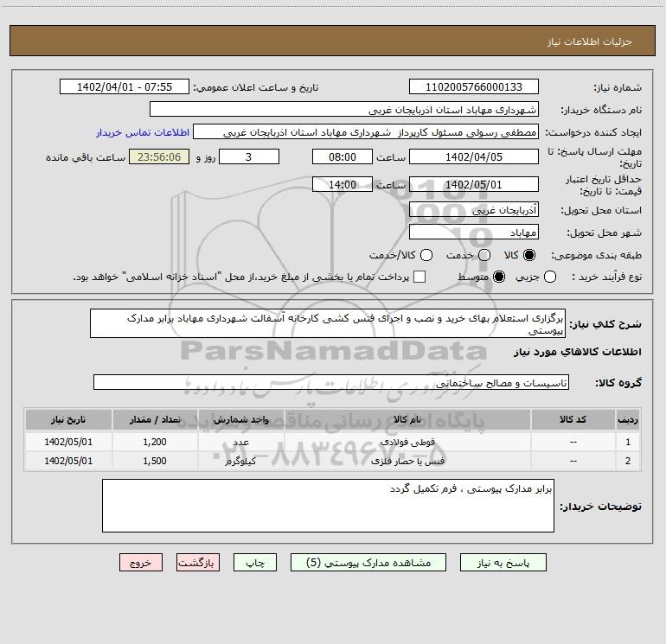The width and height of the screenshot is (666, 644).
Task: Select the جزیی purchase type radio
Action: [550, 277]
